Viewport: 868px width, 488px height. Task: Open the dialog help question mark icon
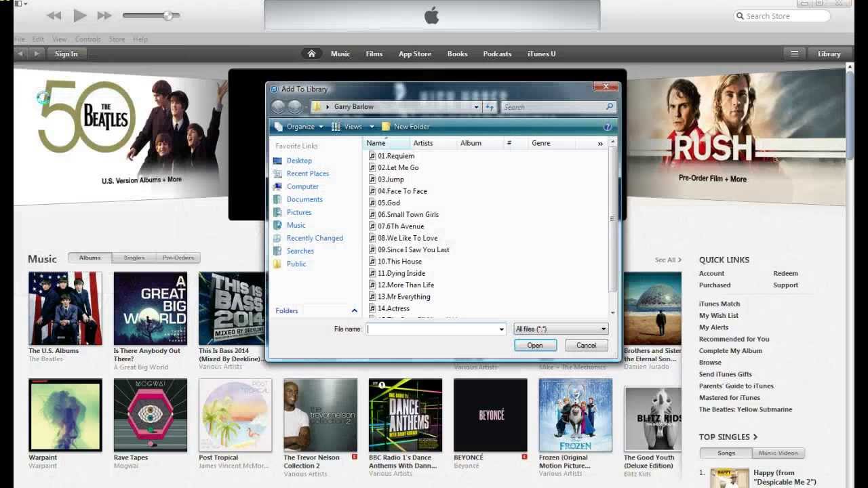[608, 127]
